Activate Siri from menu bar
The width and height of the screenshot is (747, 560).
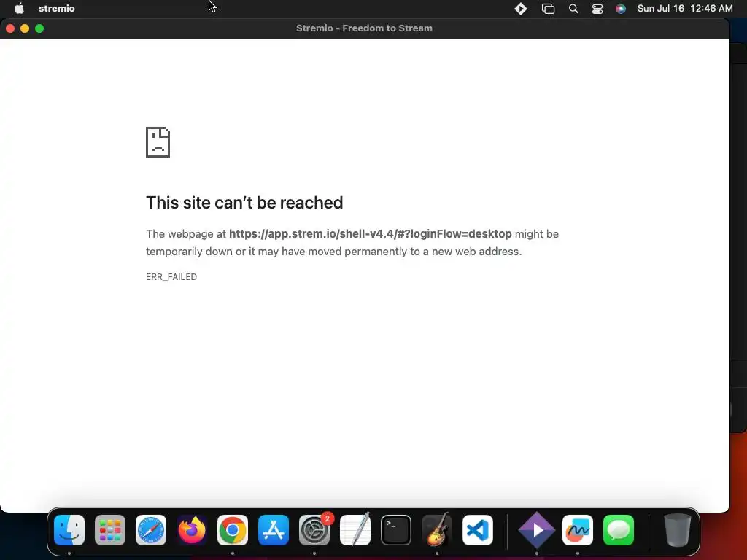coord(620,9)
